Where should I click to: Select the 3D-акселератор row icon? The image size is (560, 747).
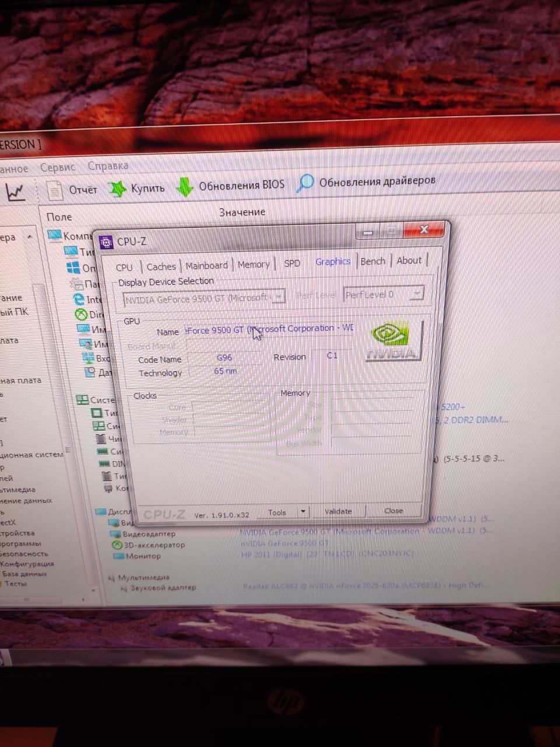116,544
